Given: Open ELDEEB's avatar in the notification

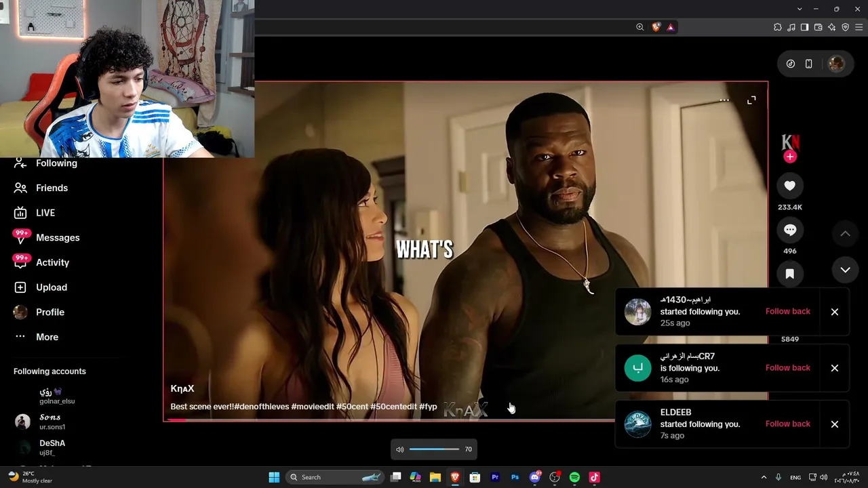Looking at the screenshot, I should 637,424.
